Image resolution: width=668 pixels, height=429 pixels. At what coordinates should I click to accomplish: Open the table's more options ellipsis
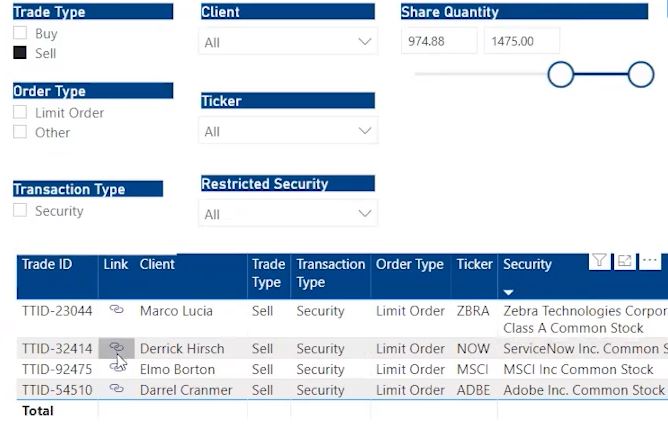point(650,261)
